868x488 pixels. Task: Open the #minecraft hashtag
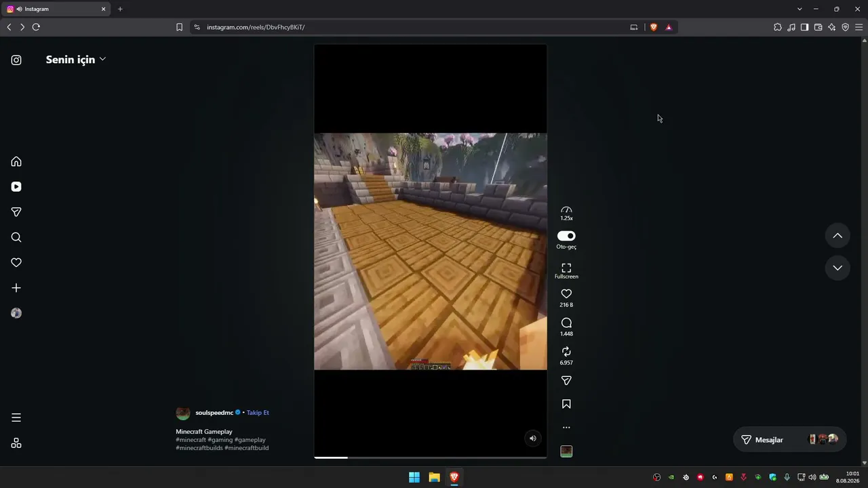coord(191,440)
